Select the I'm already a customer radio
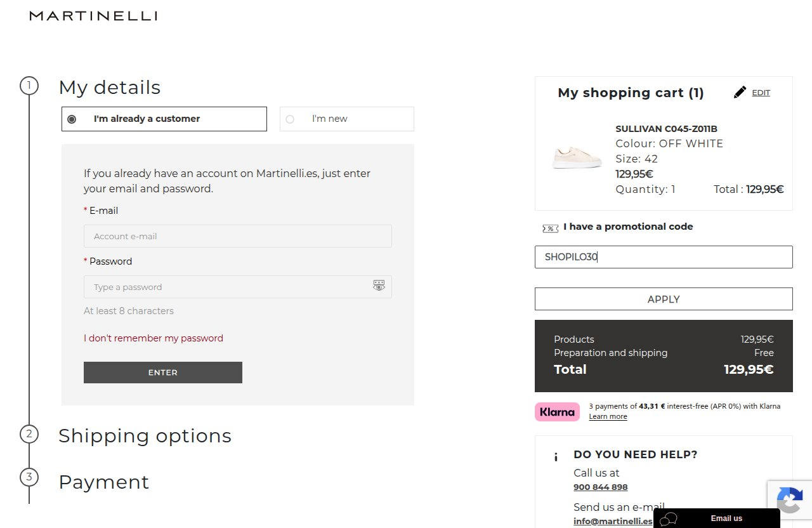This screenshot has height=528, width=812. (72, 119)
